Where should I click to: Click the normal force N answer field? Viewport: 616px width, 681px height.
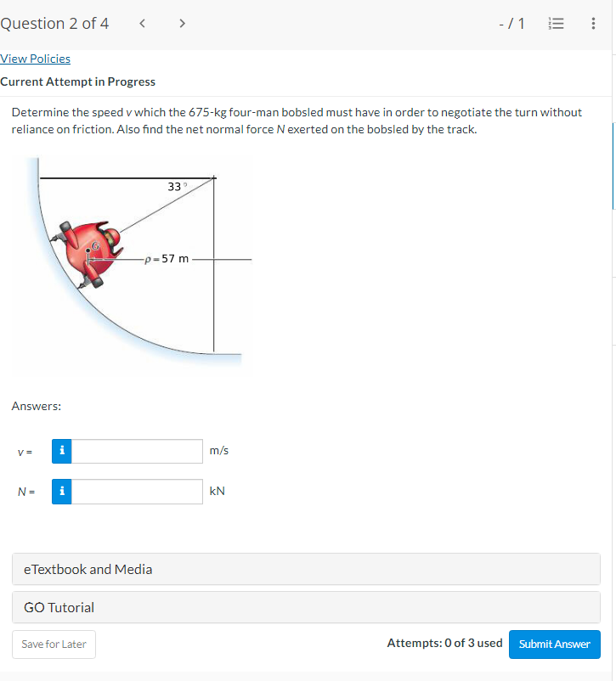[x=137, y=492]
